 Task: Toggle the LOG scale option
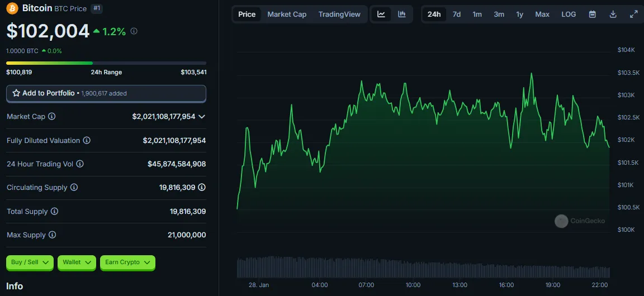tap(569, 15)
